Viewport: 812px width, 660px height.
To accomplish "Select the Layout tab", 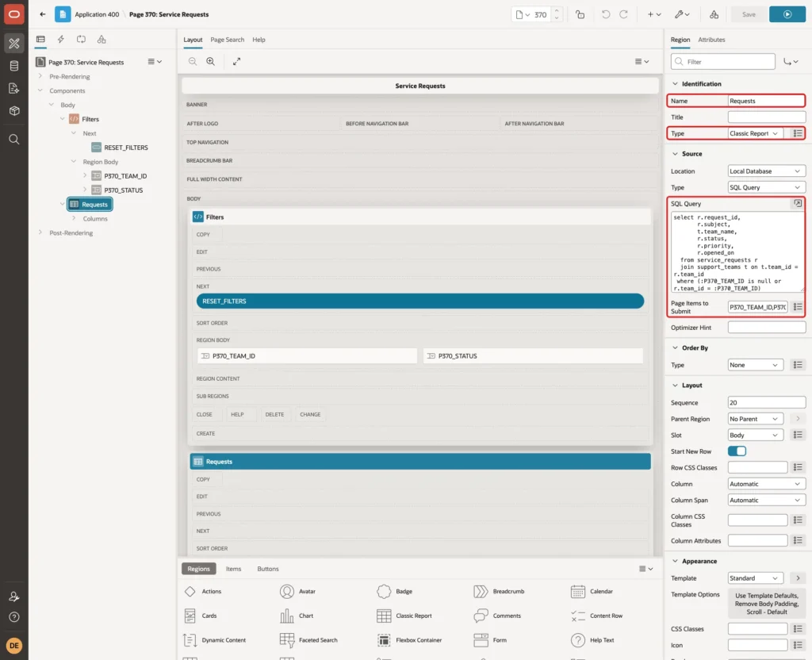I will point(193,40).
